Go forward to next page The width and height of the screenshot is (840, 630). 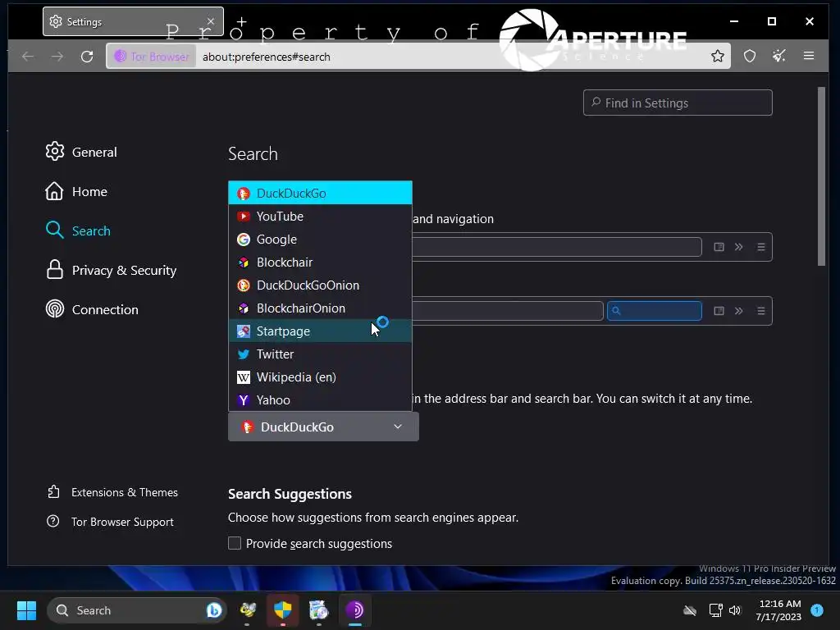[x=57, y=57]
